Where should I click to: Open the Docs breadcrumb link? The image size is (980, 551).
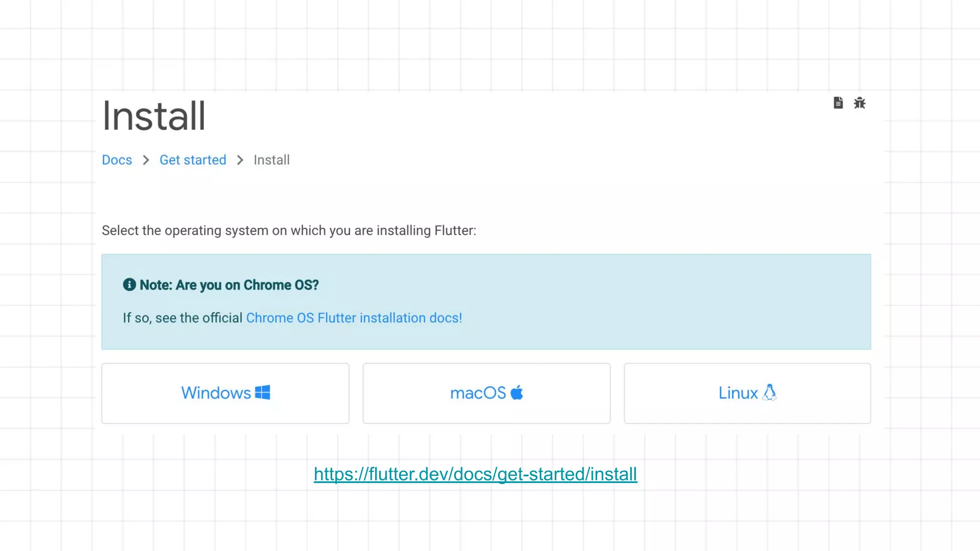pyautogui.click(x=117, y=160)
